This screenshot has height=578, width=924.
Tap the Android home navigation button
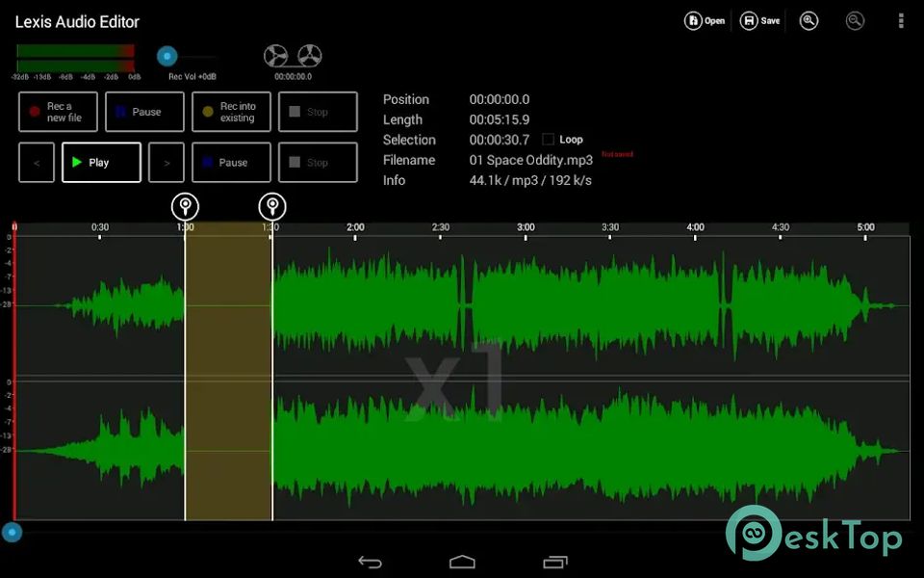coord(462,562)
